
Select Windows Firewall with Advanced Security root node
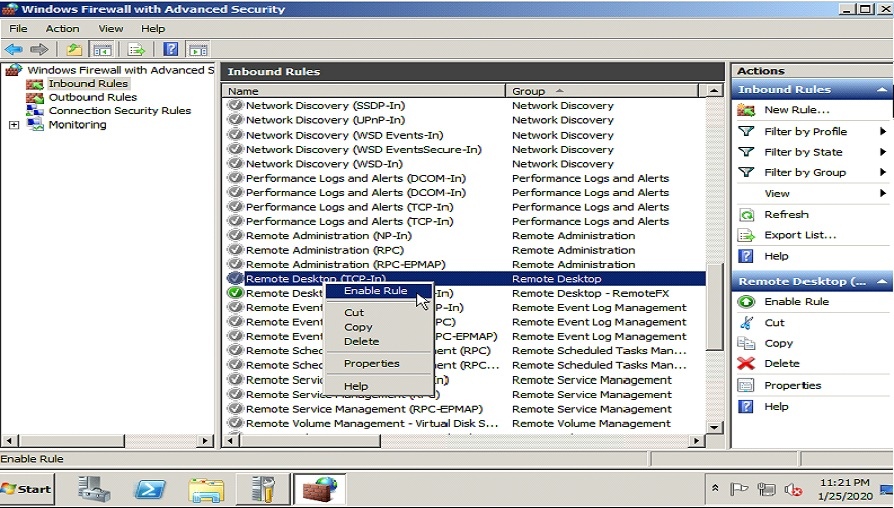[120, 70]
